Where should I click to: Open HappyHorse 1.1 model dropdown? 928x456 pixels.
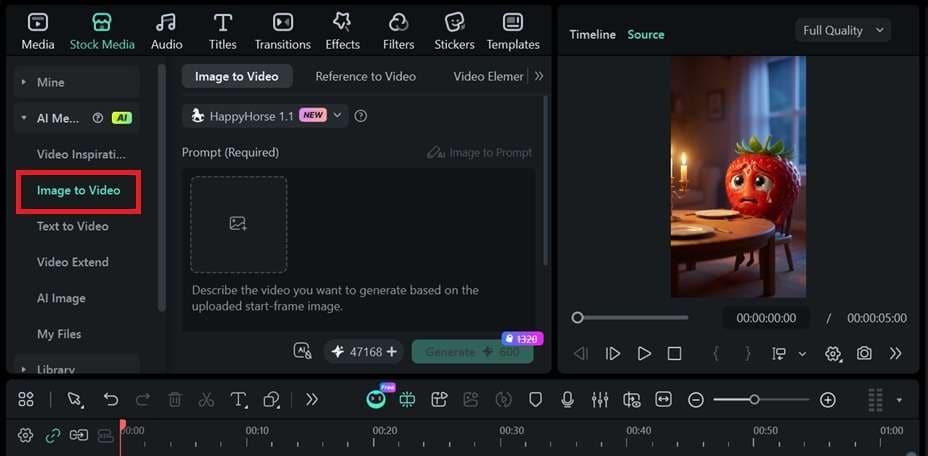click(x=265, y=116)
